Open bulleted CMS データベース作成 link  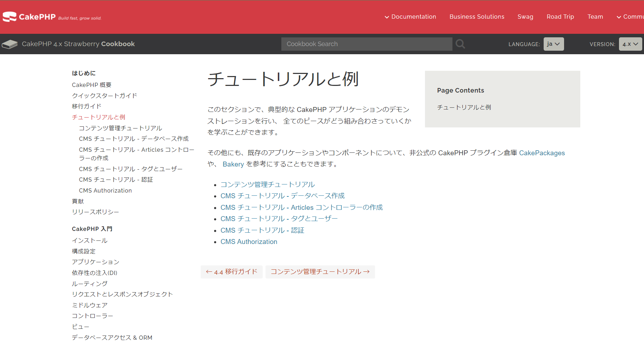pos(282,196)
